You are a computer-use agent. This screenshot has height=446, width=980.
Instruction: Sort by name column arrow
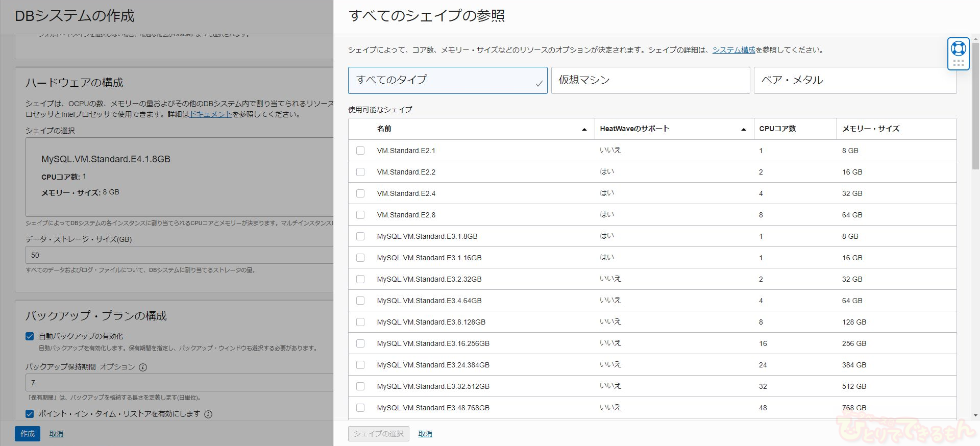coord(584,130)
